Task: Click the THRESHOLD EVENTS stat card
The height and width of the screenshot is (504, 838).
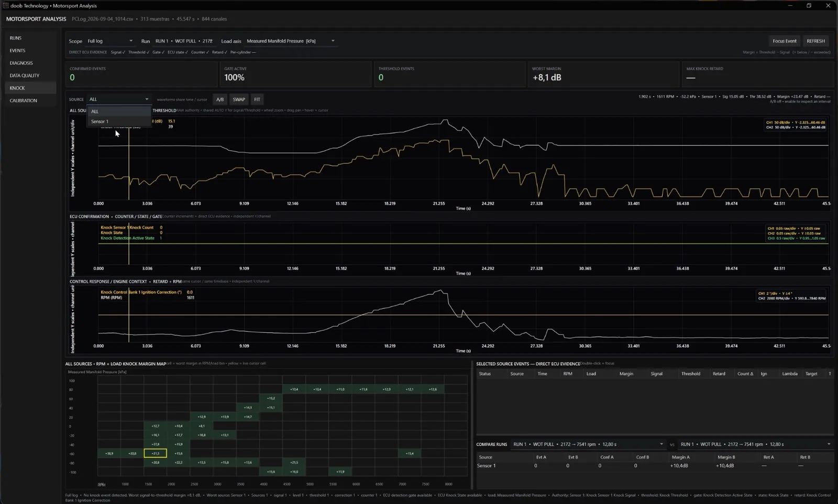Action: tap(450, 74)
